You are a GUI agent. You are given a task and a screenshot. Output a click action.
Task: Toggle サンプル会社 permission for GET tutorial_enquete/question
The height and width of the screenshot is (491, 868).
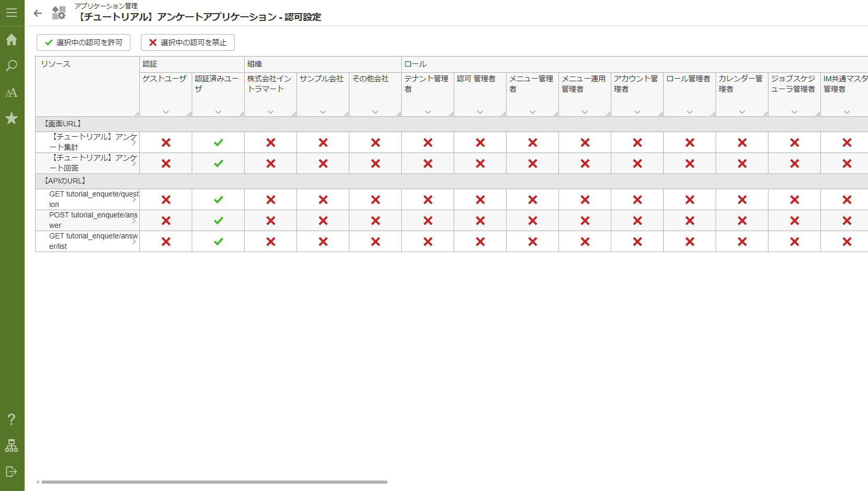[x=323, y=200]
